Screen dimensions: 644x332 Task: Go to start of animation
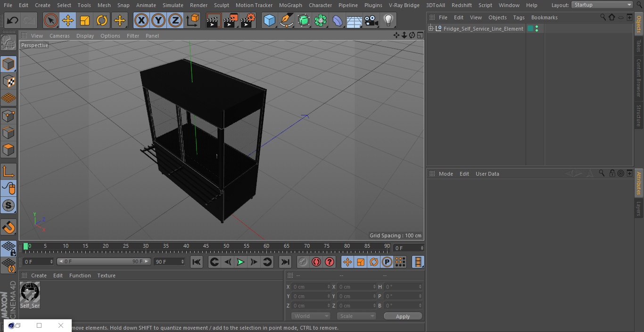[197, 262]
